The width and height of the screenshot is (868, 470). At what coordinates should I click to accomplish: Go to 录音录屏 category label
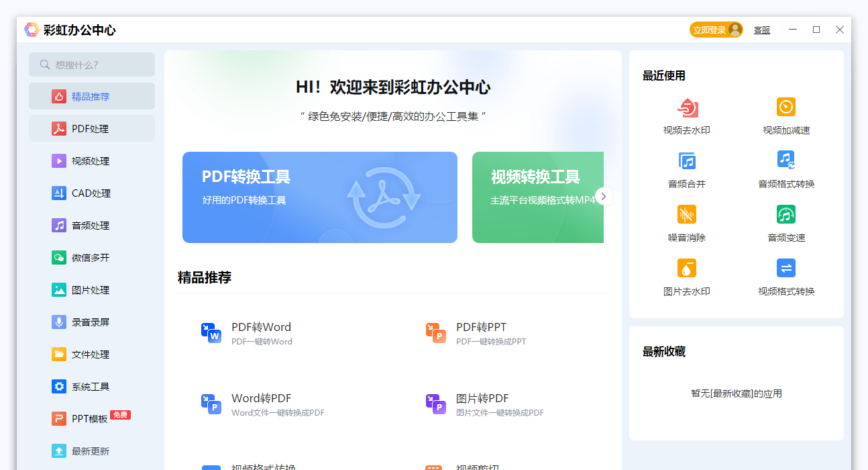[91, 322]
